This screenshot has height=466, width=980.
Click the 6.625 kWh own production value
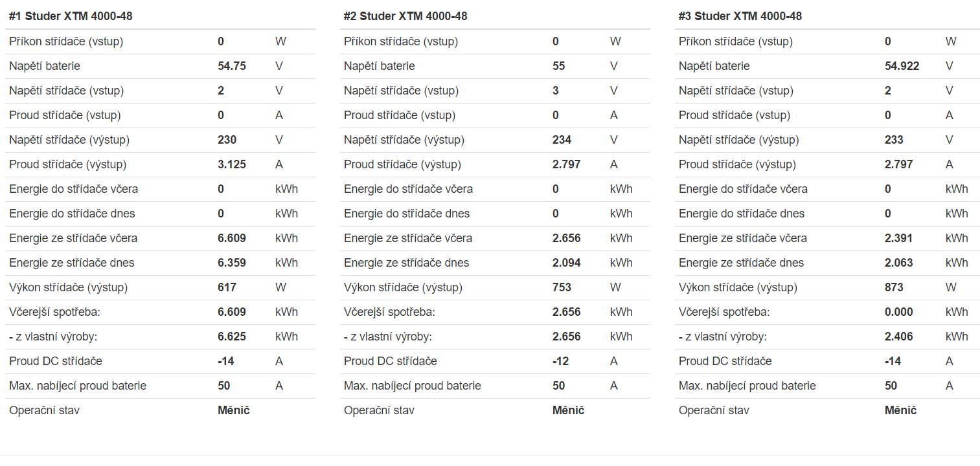[232, 337]
